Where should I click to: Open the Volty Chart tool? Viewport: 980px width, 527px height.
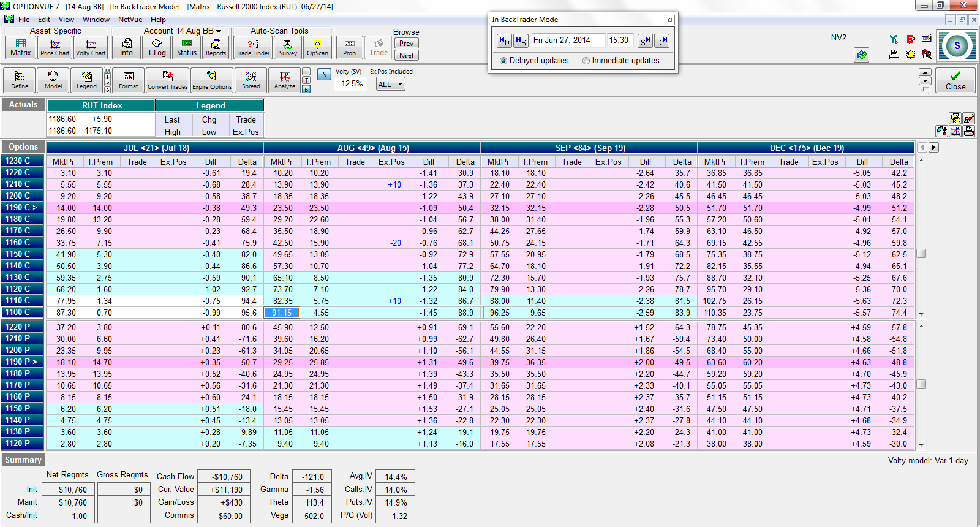click(91, 47)
